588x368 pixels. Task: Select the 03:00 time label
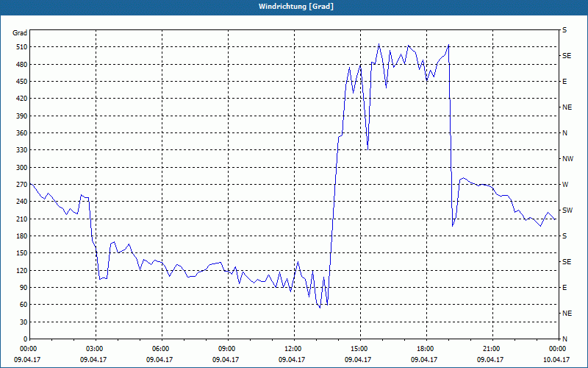96,349
